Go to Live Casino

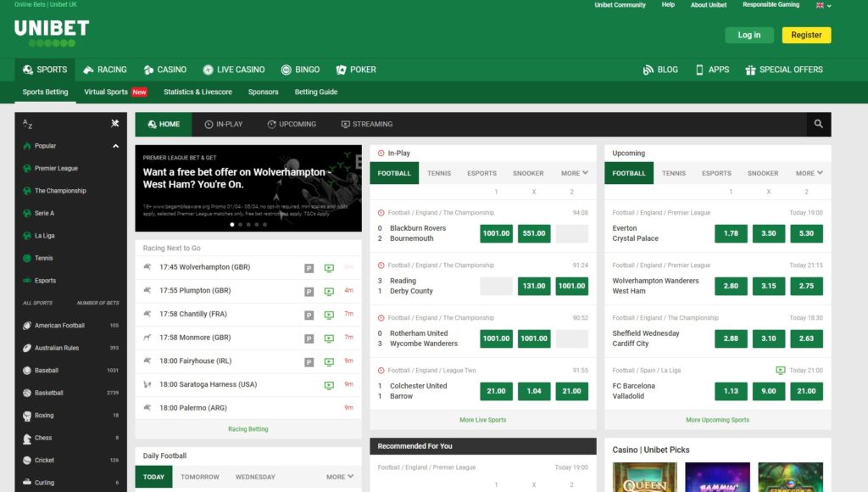pyautogui.click(x=234, y=70)
